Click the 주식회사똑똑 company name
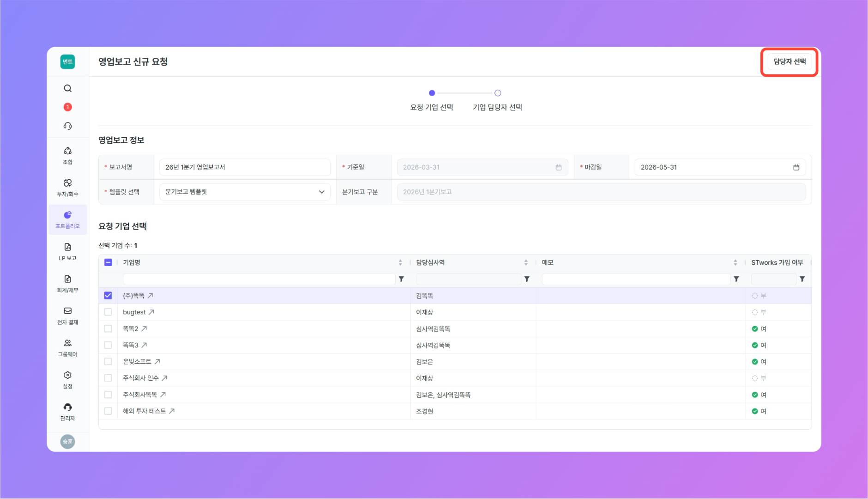The image size is (868, 499). [140, 395]
